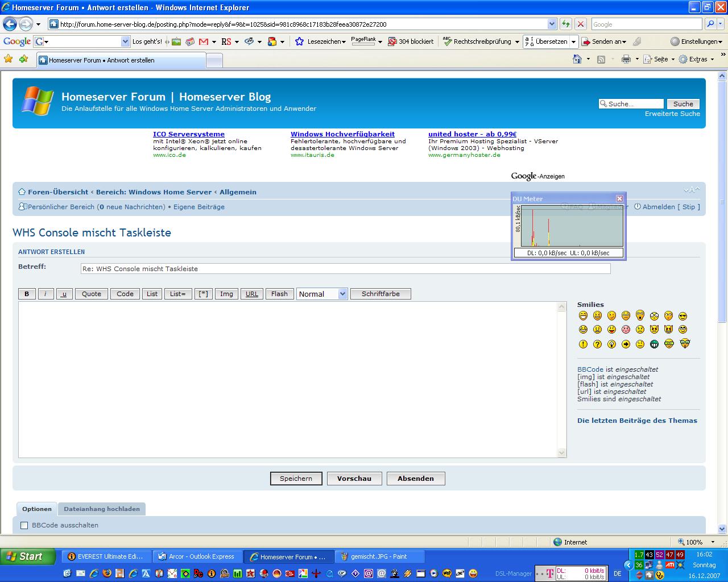Open the address bar URL dropdown

[x=552, y=24]
